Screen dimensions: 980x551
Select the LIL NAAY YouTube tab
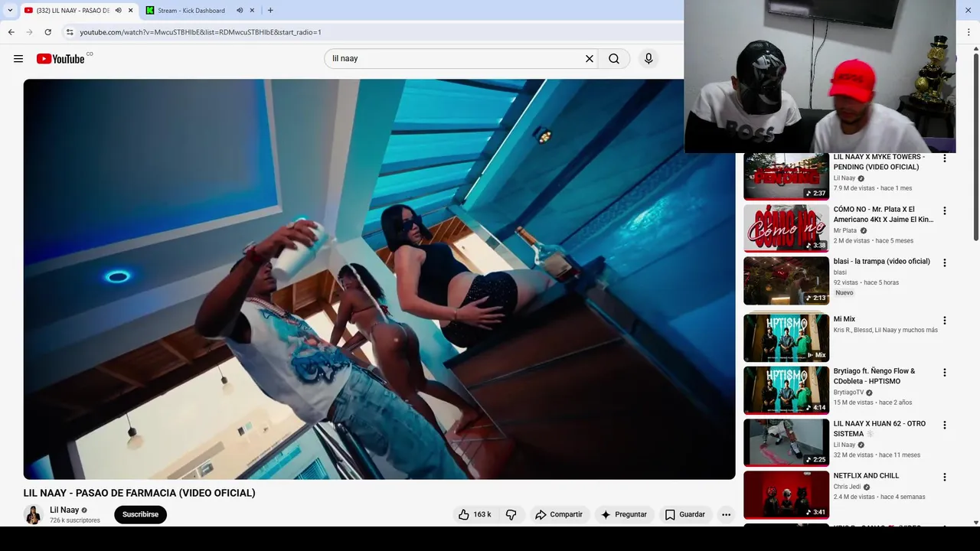tap(73, 11)
